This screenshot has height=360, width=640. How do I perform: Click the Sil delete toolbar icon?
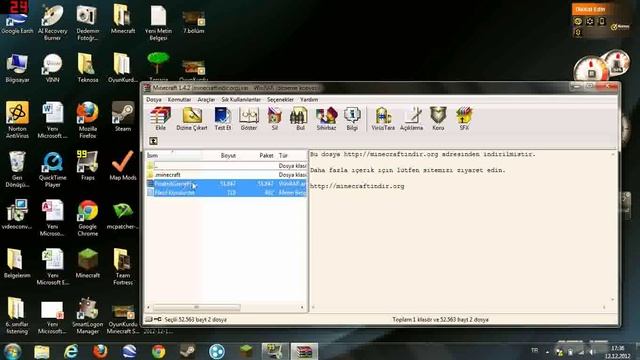275,118
